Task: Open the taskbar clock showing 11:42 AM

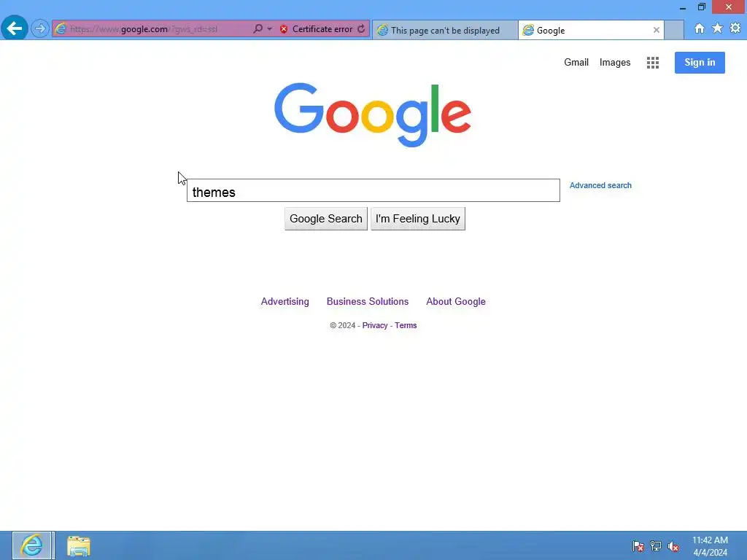Action: (710, 546)
